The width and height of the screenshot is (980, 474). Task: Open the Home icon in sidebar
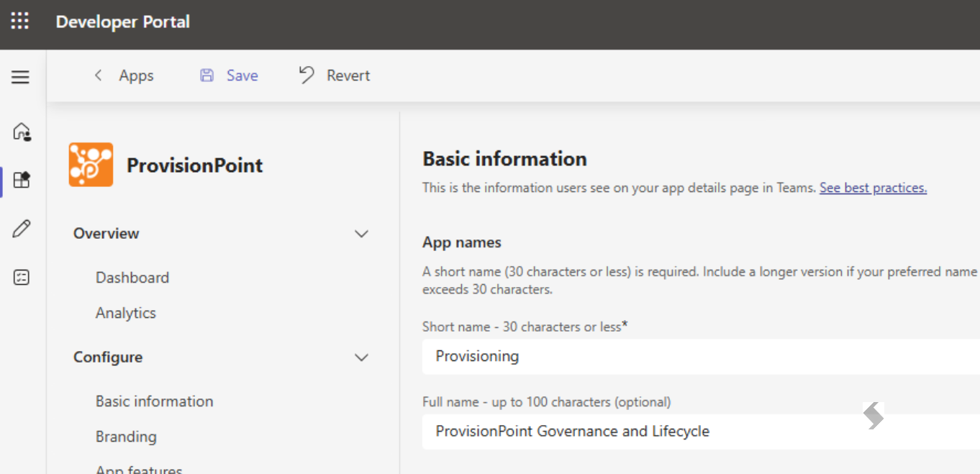(x=22, y=132)
